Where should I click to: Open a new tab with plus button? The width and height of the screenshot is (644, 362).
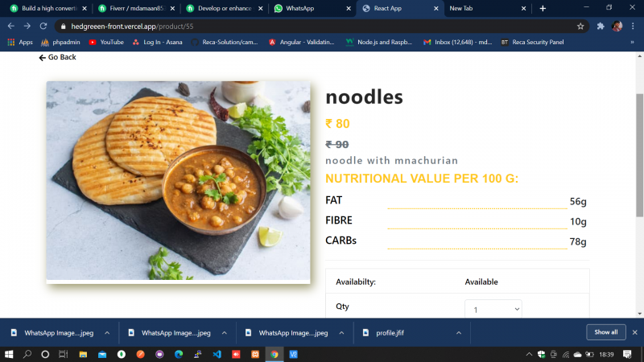(543, 8)
